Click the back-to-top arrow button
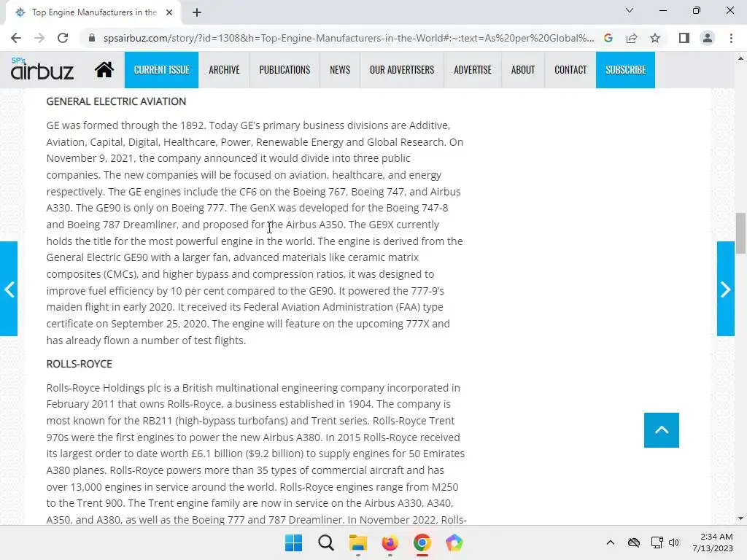This screenshot has width=747, height=560. point(661,430)
